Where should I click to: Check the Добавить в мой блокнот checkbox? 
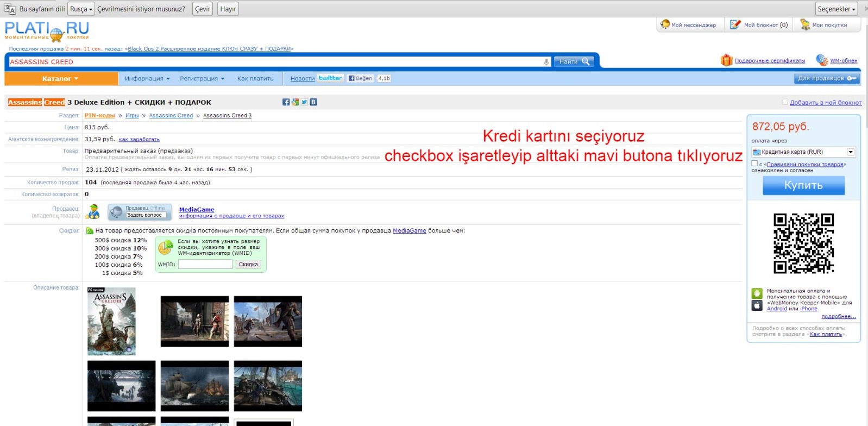(x=785, y=102)
